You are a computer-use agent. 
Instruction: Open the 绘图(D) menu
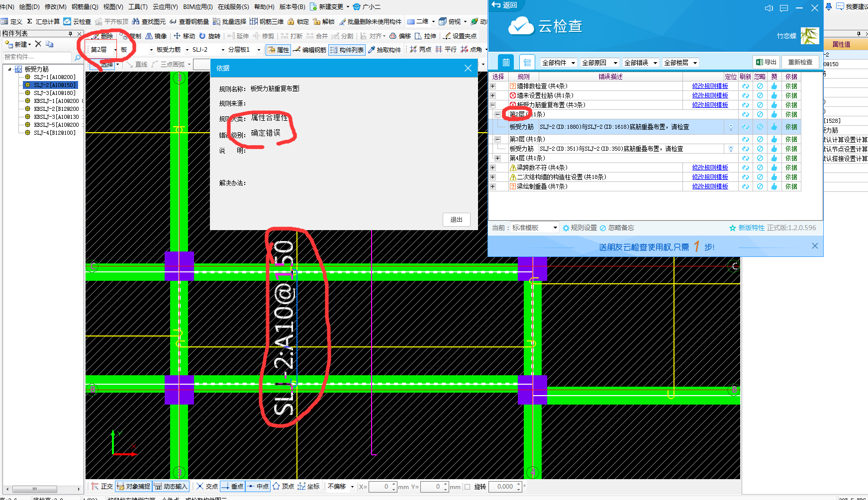coord(29,7)
